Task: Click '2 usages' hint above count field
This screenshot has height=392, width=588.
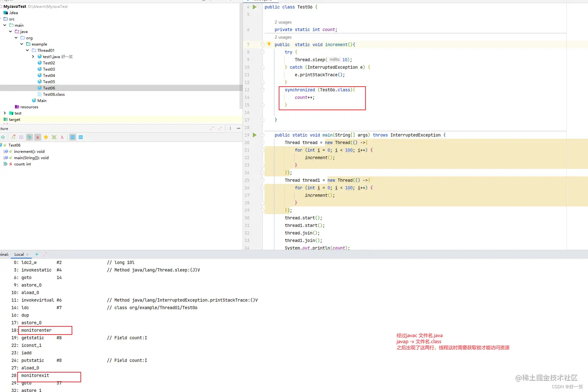Action: (283, 22)
